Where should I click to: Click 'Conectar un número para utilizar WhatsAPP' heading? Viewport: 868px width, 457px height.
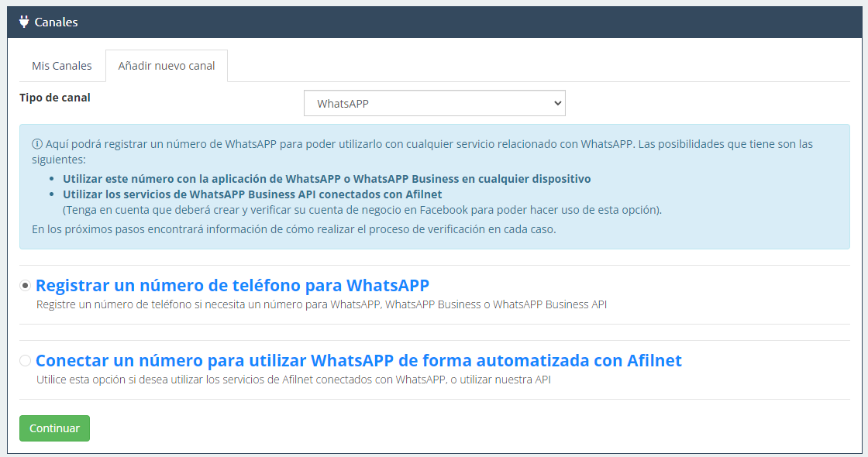pyautogui.click(x=359, y=361)
